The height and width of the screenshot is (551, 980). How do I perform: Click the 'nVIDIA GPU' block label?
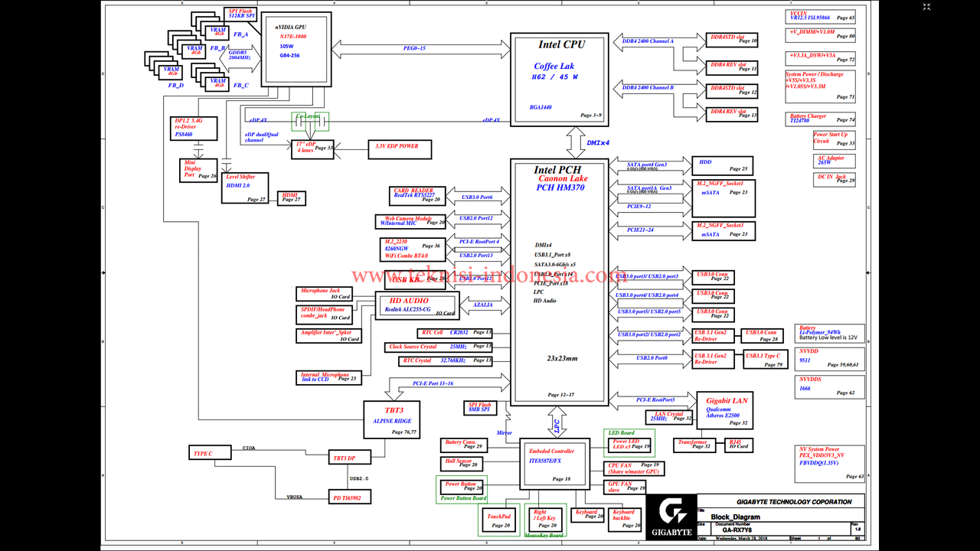(x=291, y=27)
